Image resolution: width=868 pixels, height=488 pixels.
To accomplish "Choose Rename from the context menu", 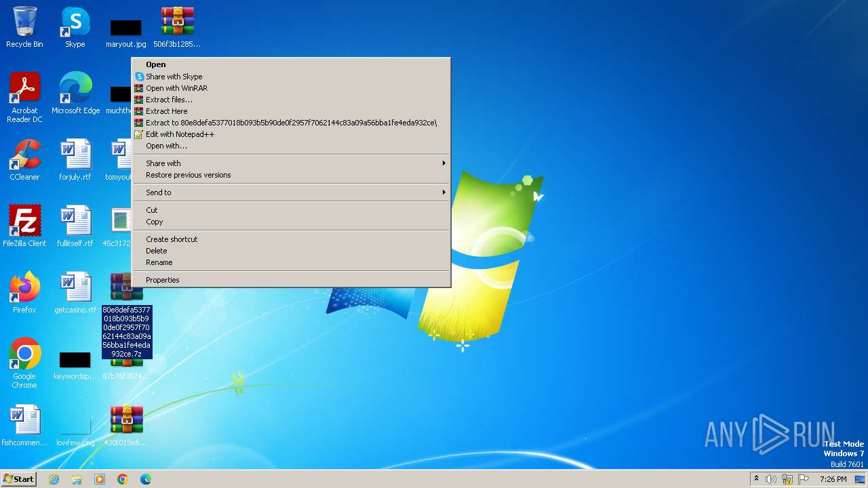I will [x=291, y=262].
